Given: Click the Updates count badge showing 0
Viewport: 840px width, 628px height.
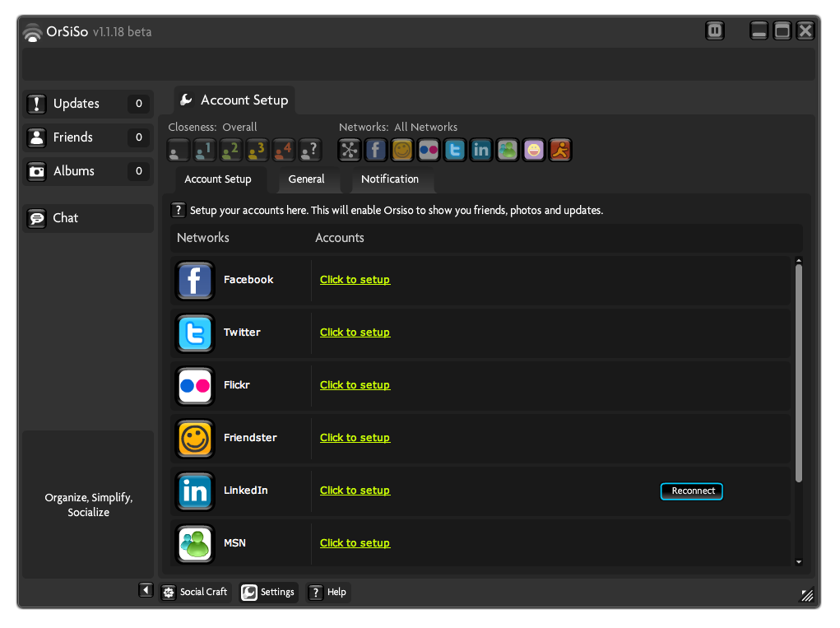Looking at the screenshot, I should 139,104.
